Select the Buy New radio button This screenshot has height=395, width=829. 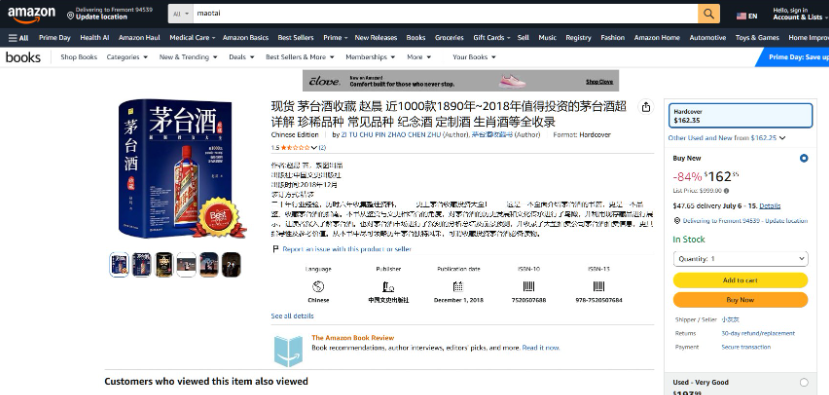pos(804,158)
